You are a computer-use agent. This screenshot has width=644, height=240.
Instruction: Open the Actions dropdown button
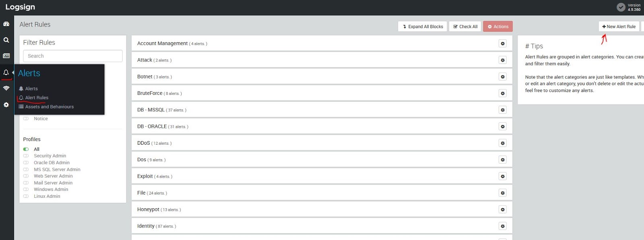click(x=498, y=27)
